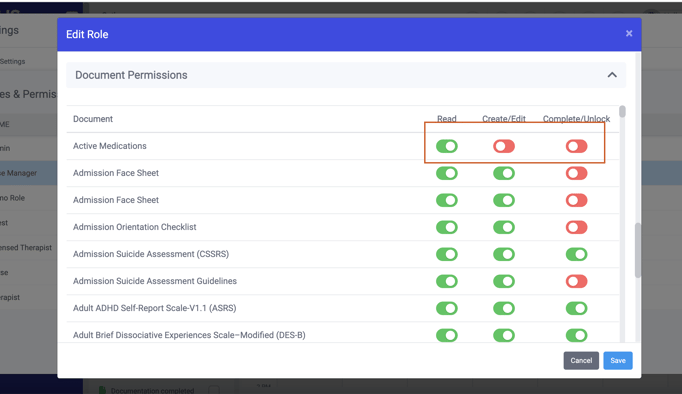The width and height of the screenshot is (682, 394).
Task: Enable Complete/Unlock for Active Medications
Action: 576,146
